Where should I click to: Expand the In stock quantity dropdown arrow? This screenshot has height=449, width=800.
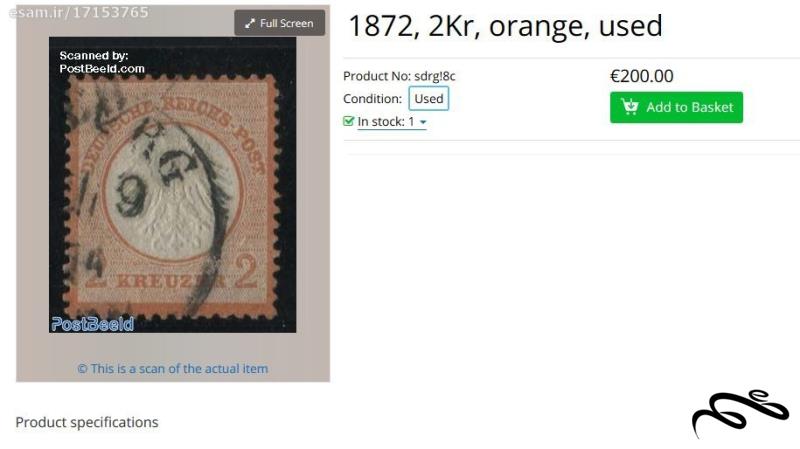(x=423, y=122)
